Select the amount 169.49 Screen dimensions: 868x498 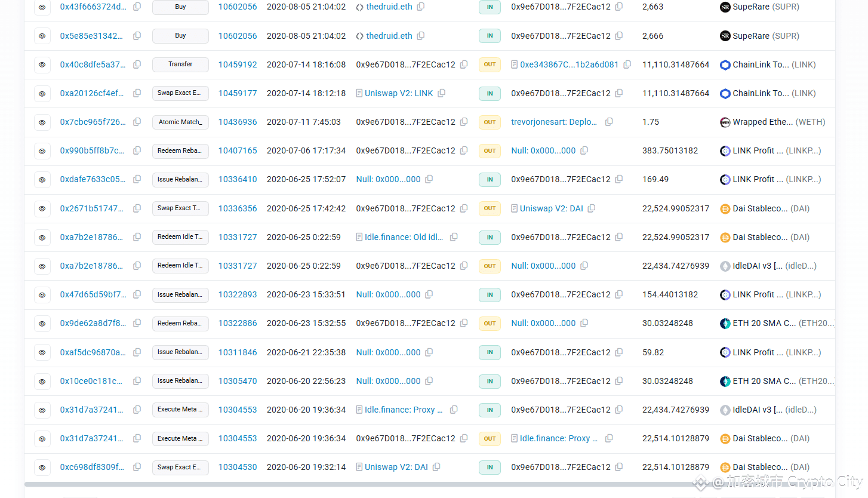coord(655,179)
